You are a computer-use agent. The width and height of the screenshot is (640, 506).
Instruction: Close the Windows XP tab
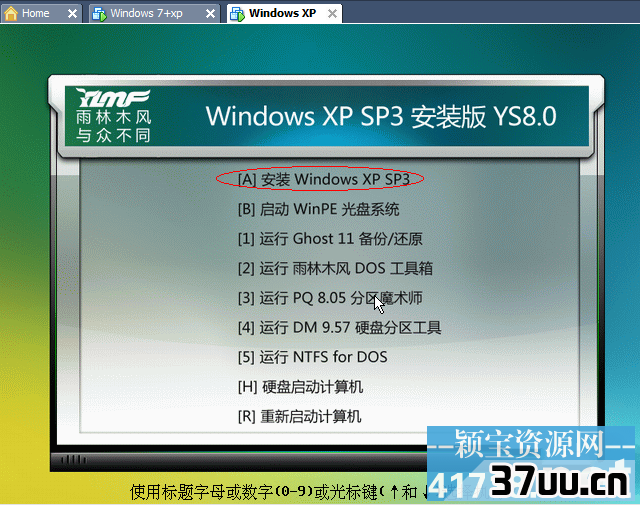[x=333, y=14]
